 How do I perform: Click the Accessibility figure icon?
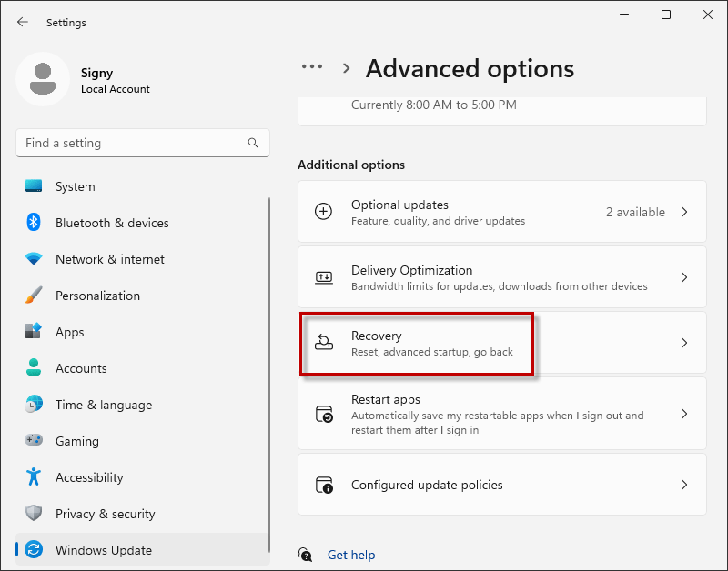(34, 476)
